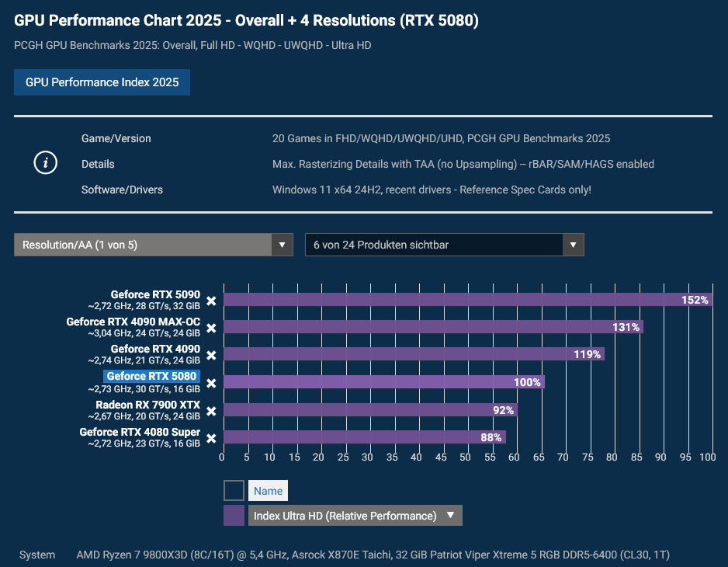The image size is (728, 567).
Task: Click the Geforce RTX 5090 152% bar
Action: click(x=468, y=300)
